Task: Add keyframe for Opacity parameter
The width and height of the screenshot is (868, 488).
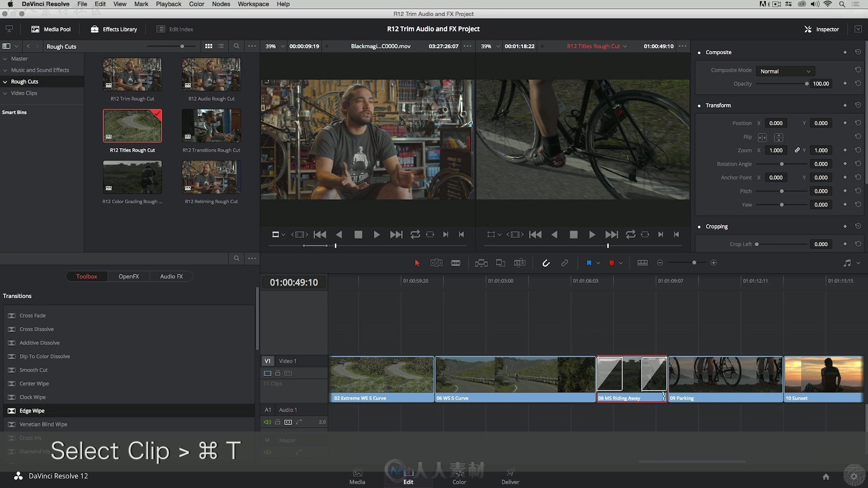Action: coord(845,84)
